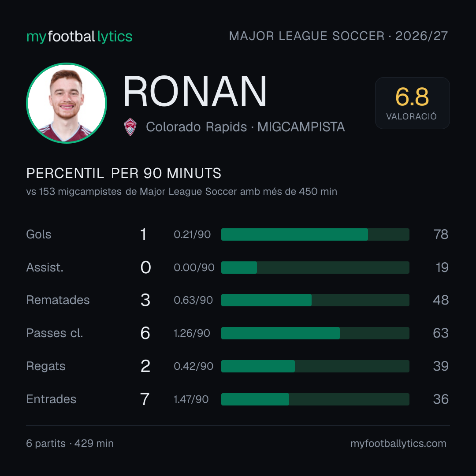Click the Assist. percentile bar
Viewport: 476px width, 476px height.
point(315,268)
